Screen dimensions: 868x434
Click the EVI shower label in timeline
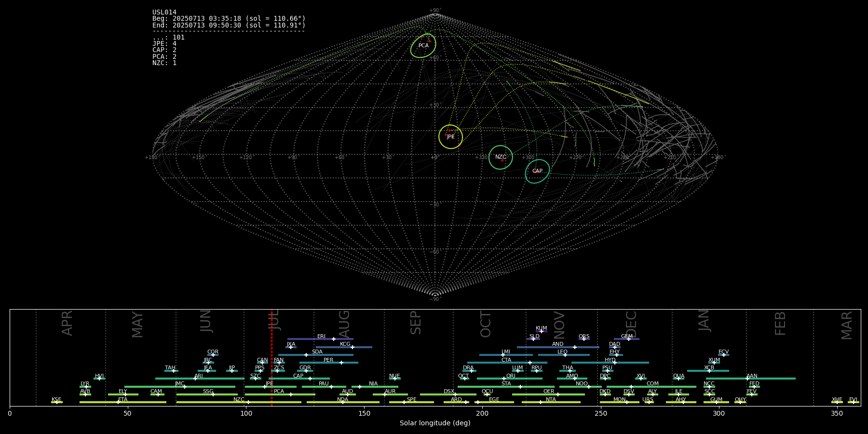[x=853, y=400]
